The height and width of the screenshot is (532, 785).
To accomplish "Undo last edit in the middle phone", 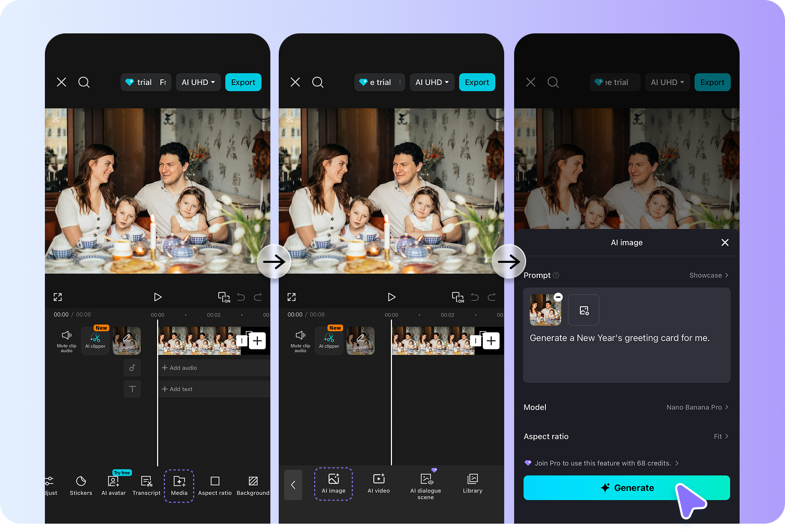I will [475, 297].
